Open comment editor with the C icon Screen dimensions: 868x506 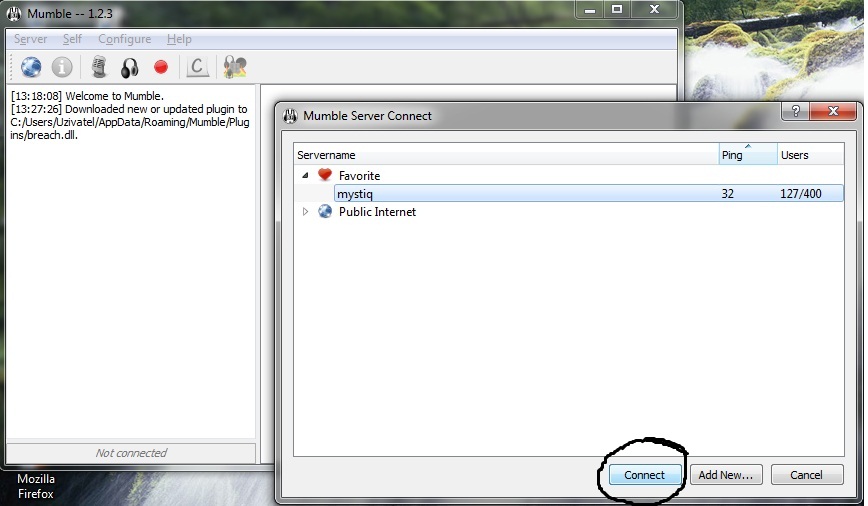(x=197, y=68)
